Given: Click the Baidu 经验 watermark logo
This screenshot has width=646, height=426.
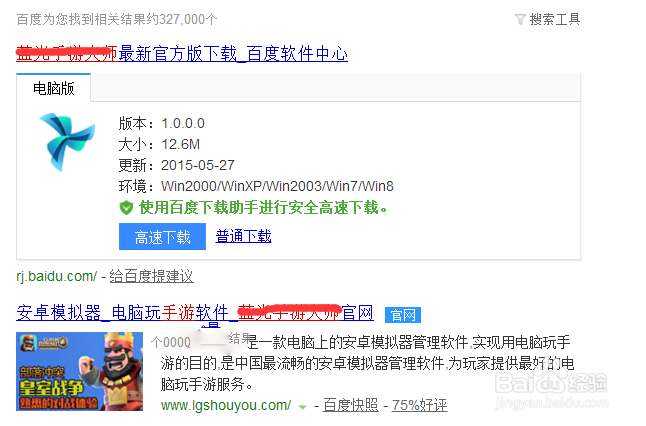Looking at the screenshot, I should (551, 388).
